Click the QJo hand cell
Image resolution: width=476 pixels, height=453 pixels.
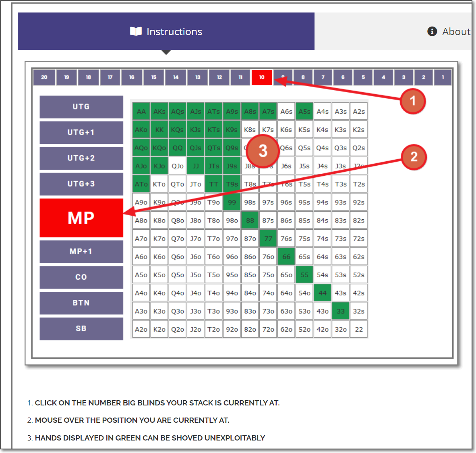coord(177,166)
